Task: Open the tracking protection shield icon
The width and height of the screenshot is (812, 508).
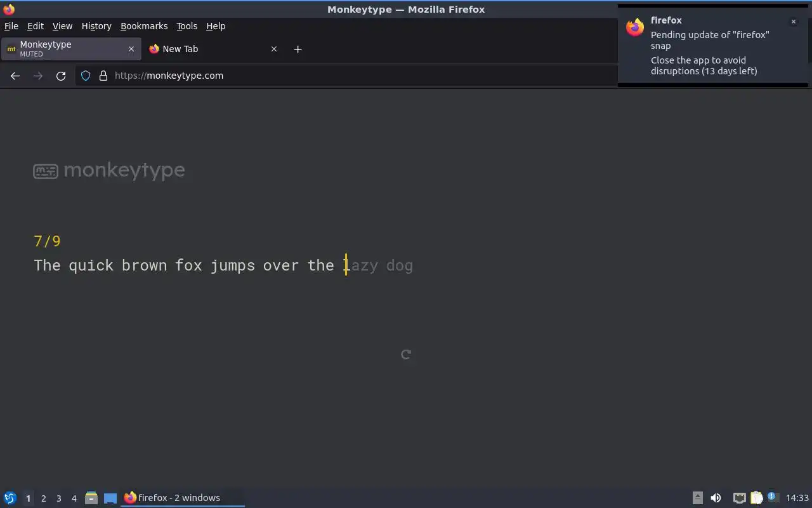Action: 86,76
